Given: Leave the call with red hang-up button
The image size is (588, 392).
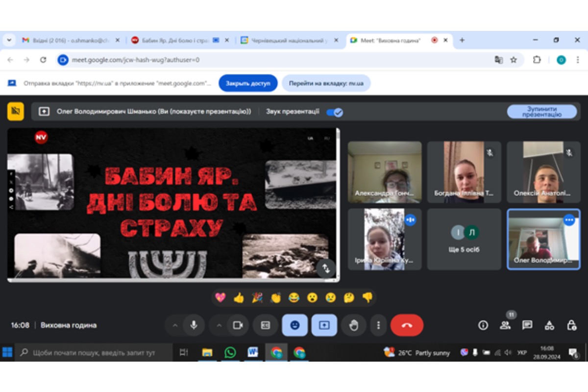Looking at the screenshot, I should pyautogui.click(x=407, y=325).
